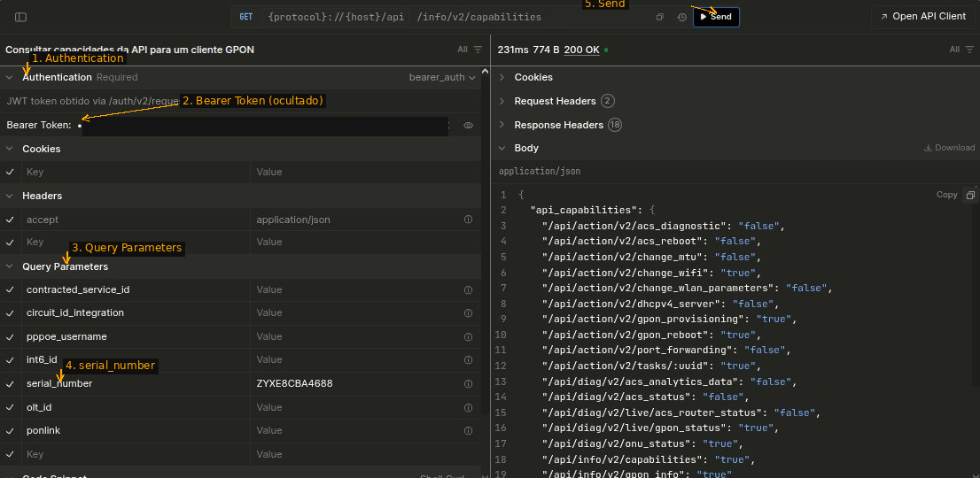The width and height of the screenshot is (980, 478).
Task: Collapse the Headers section
Action: (10, 196)
